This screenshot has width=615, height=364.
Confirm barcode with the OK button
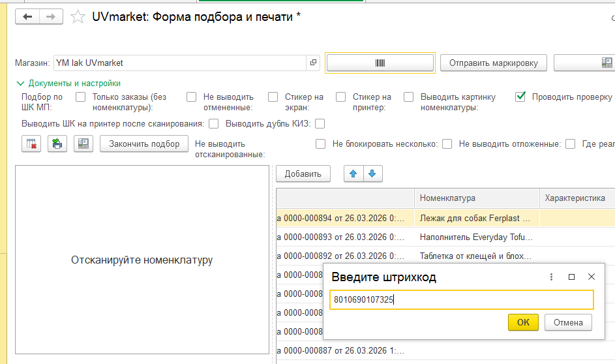pos(523,322)
